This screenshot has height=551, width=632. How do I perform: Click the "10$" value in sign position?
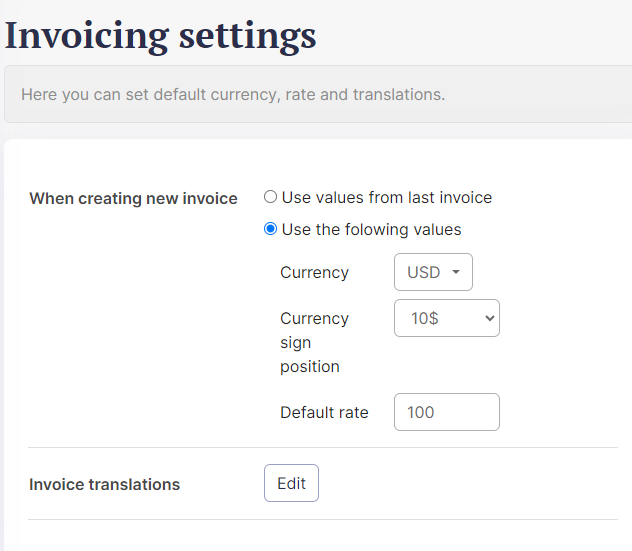[425, 318]
